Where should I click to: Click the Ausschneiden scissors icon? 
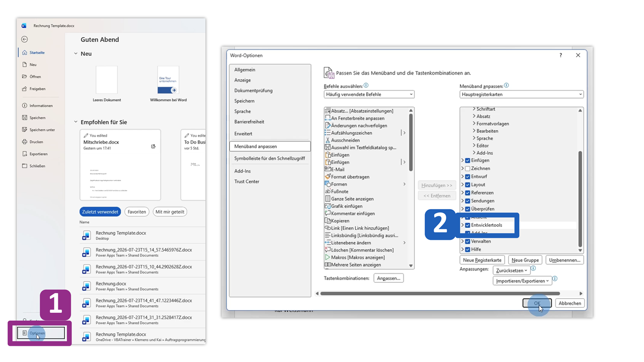(x=328, y=140)
